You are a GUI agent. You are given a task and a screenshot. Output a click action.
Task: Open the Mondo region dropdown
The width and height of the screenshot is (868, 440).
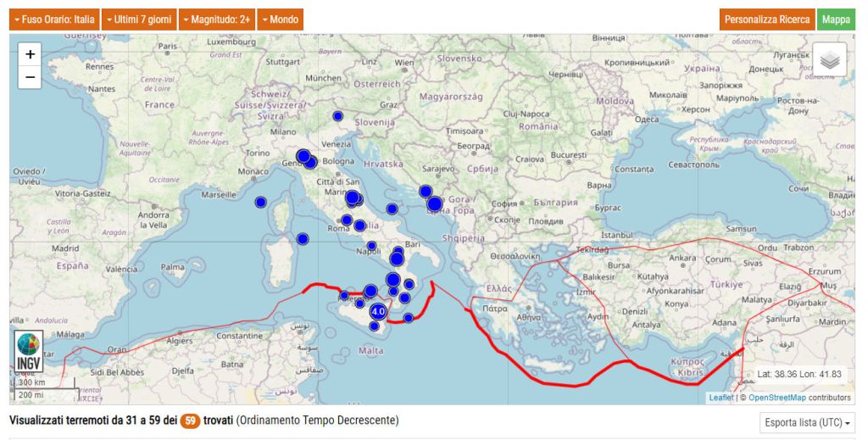click(280, 19)
